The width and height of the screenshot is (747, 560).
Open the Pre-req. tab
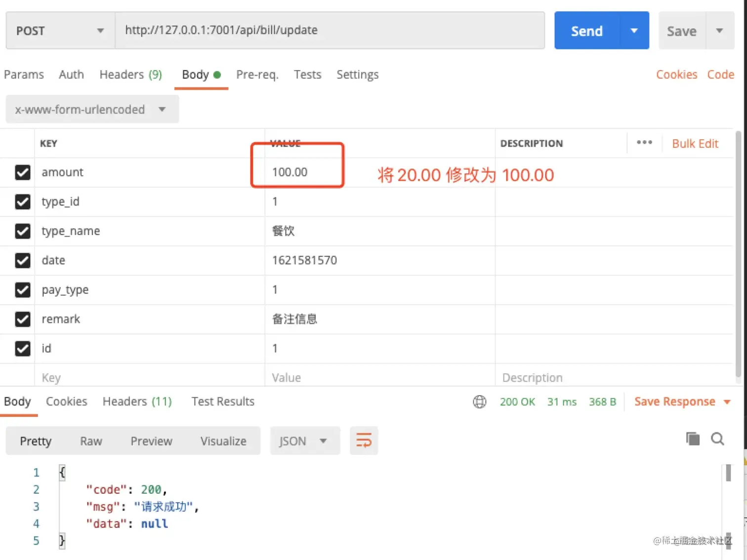click(x=257, y=75)
